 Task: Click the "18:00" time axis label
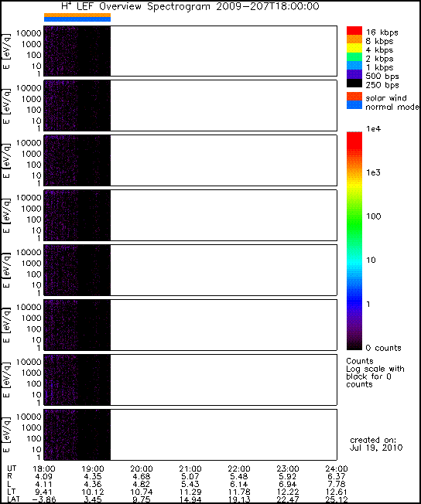click(x=44, y=469)
